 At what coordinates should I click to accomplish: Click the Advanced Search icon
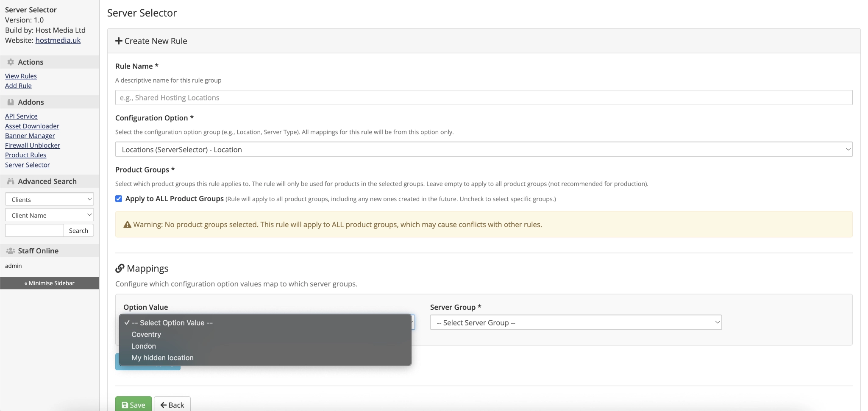coord(10,181)
